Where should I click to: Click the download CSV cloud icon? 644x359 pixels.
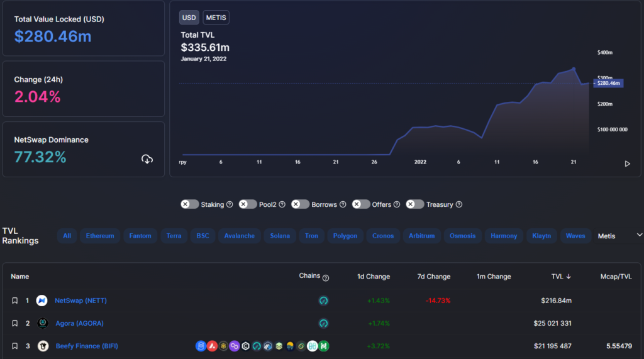click(x=147, y=159)
